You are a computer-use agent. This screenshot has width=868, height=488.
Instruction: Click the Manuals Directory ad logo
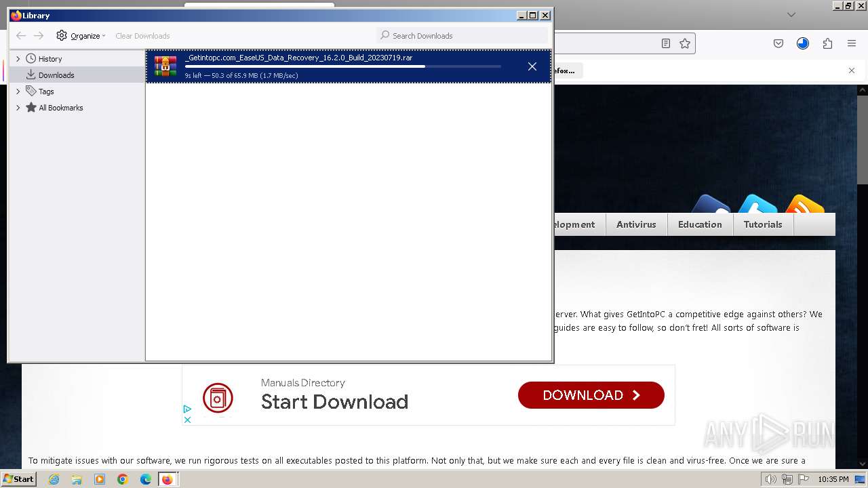point(218,398)
